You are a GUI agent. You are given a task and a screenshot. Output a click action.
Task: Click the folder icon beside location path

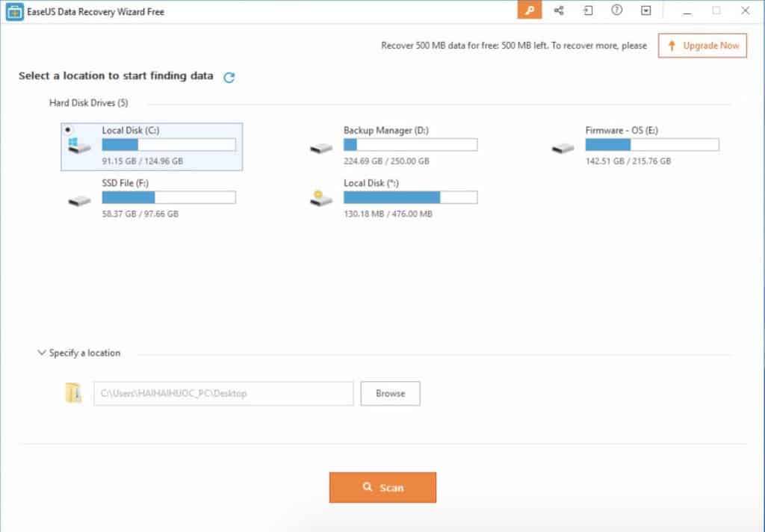73,393
